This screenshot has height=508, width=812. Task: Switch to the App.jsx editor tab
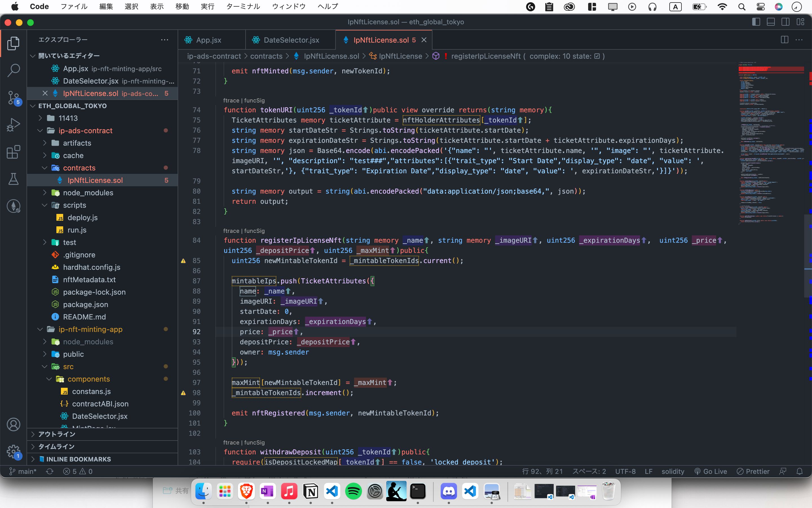(211, 40)
